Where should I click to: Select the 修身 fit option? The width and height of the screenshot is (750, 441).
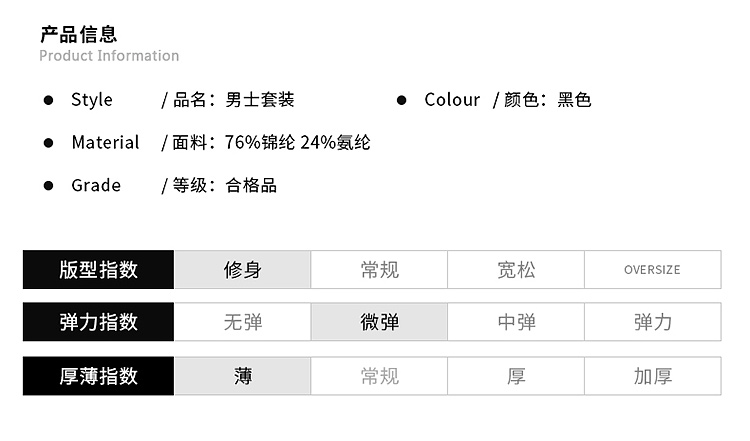243,270
